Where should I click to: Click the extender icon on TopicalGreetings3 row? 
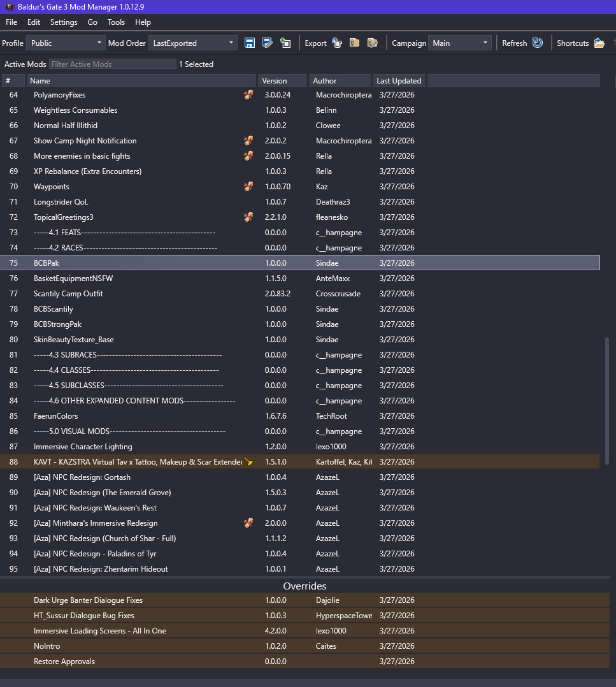point(248,217)
